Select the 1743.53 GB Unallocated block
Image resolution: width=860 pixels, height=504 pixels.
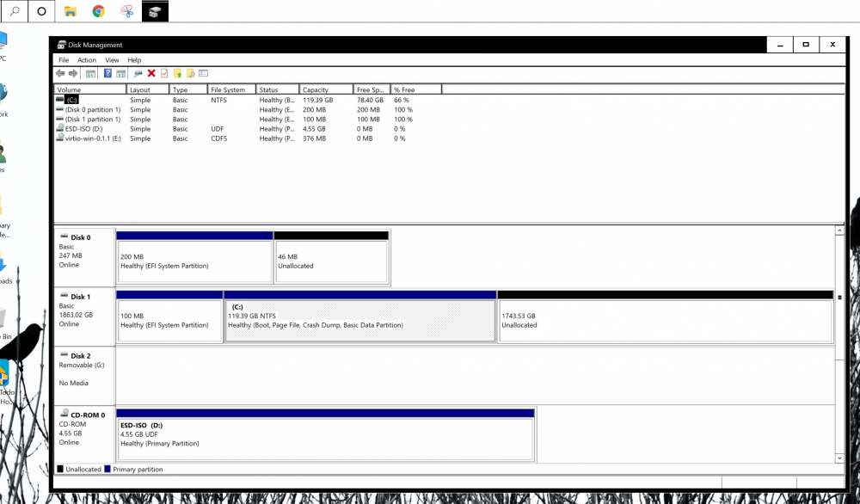[x=666, y=317]
